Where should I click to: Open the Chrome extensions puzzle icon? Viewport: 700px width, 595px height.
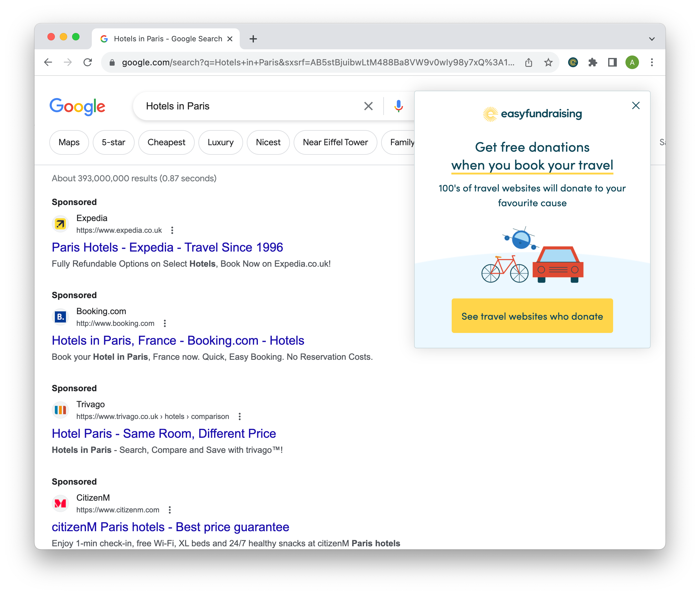coord(592,62)
